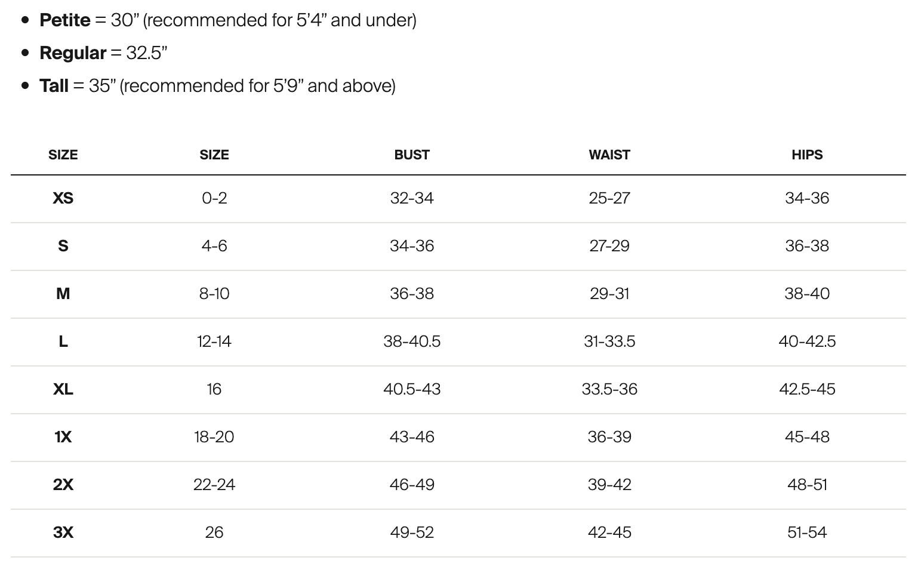This screenshot has width=924, height=585.
Task: Click the 1X size row label
Action: click(63, 437)
